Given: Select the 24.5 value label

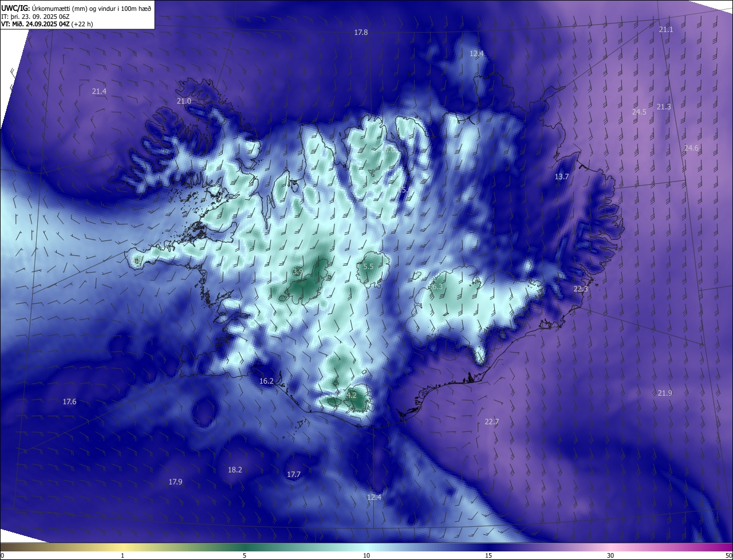Looking at the screenshot, I should click(639, 112).
